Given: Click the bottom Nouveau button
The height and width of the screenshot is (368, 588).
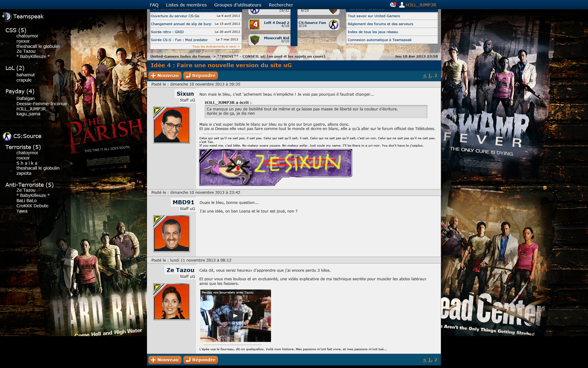Looking at the screenshot, I should [x=165, y=360].
